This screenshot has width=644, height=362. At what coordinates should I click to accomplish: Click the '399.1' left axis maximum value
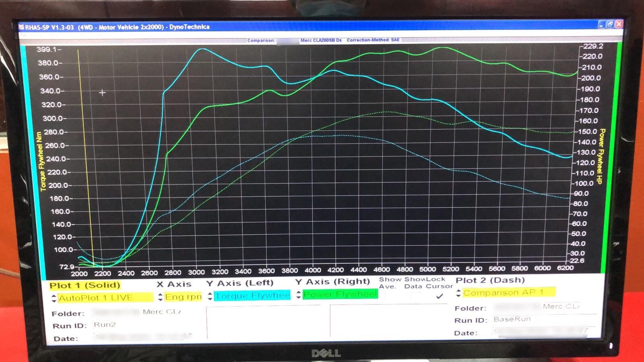48,49
